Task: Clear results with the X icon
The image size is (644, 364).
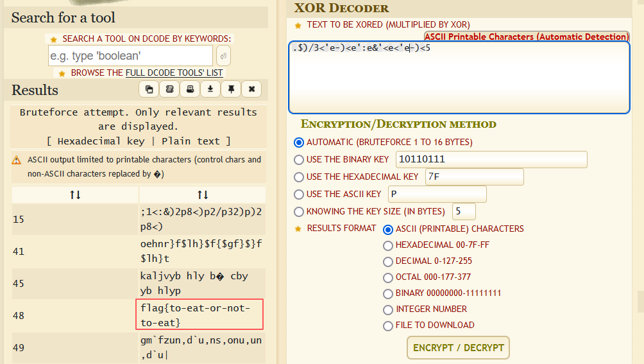Action: [x=251, y=89]
